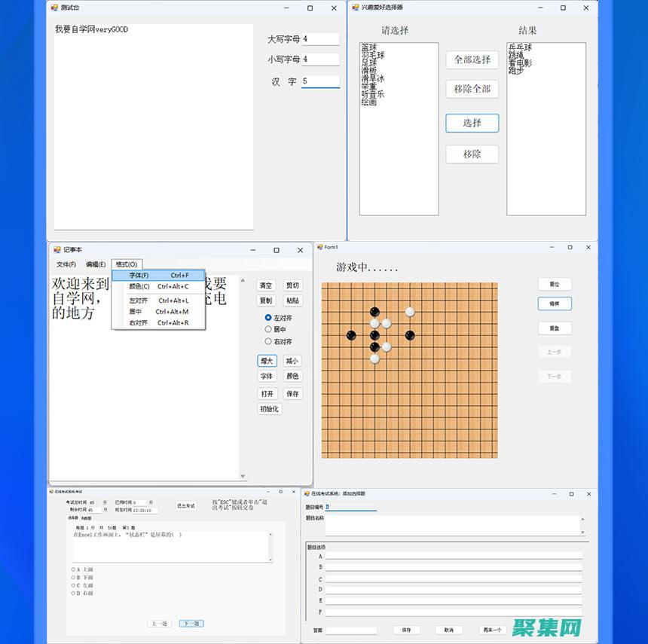Screen dimensions: 648x644
Task: Click 悔棋 in the Gomoku game
Action: pos(555,304)
